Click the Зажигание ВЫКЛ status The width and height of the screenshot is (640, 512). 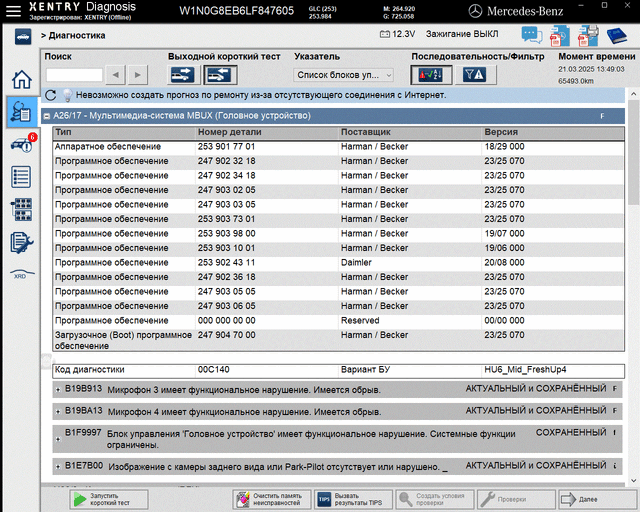[462, 34]
